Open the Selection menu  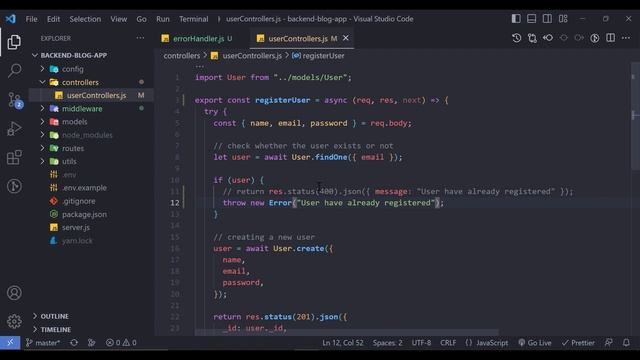[85, 19]
